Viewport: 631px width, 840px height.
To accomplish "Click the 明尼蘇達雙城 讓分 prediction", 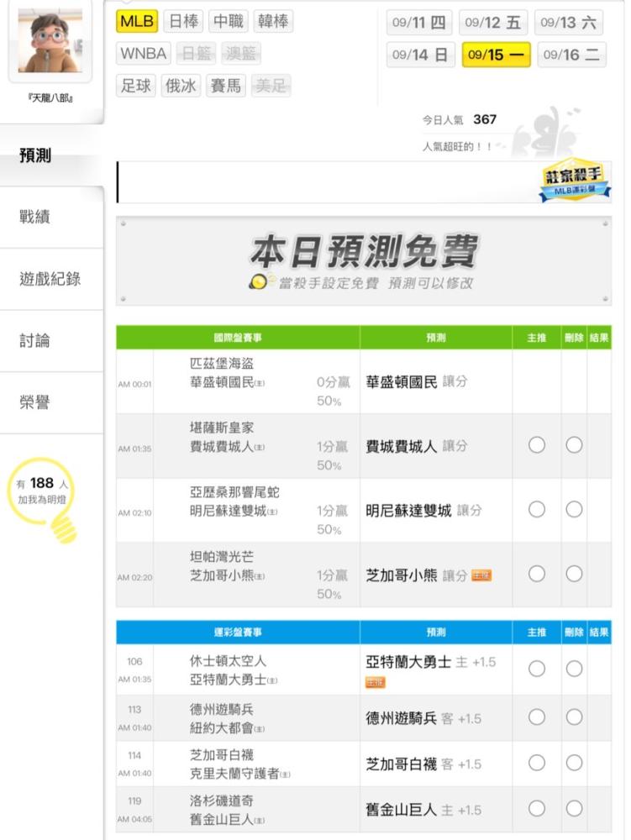I will coord(423,510).
